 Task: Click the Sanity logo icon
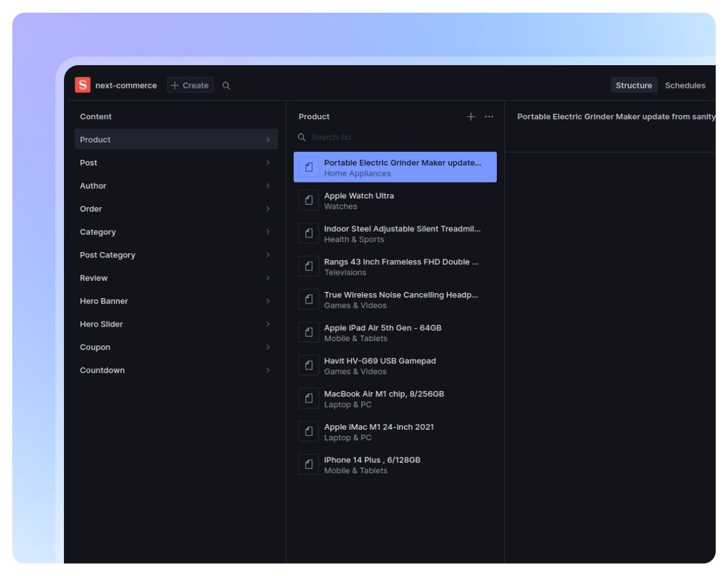(x=82, y=85)
